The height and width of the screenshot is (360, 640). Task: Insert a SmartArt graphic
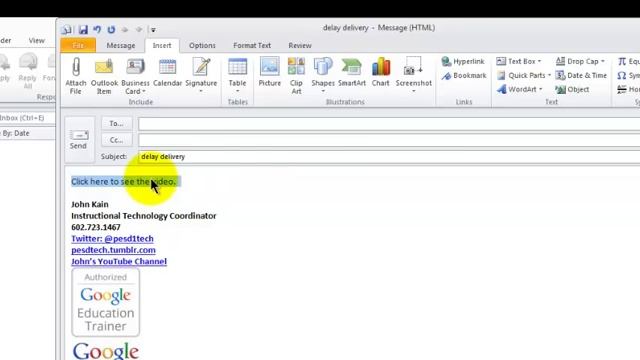352,73
